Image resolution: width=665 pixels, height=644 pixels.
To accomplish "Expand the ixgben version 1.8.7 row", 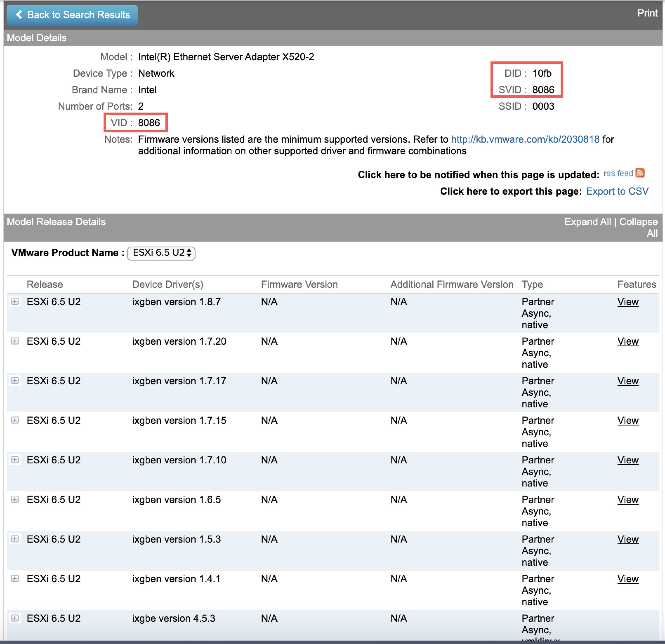I will point(15,301).
